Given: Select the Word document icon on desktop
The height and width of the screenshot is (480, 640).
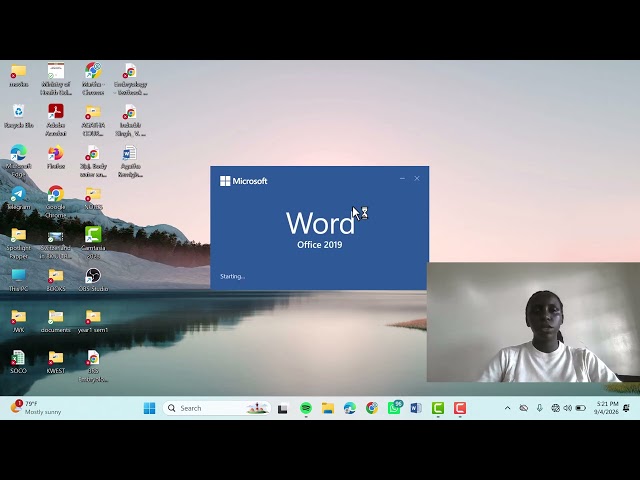Looking at the screenshot, I should pyautogui.click(x=130, y=161).
